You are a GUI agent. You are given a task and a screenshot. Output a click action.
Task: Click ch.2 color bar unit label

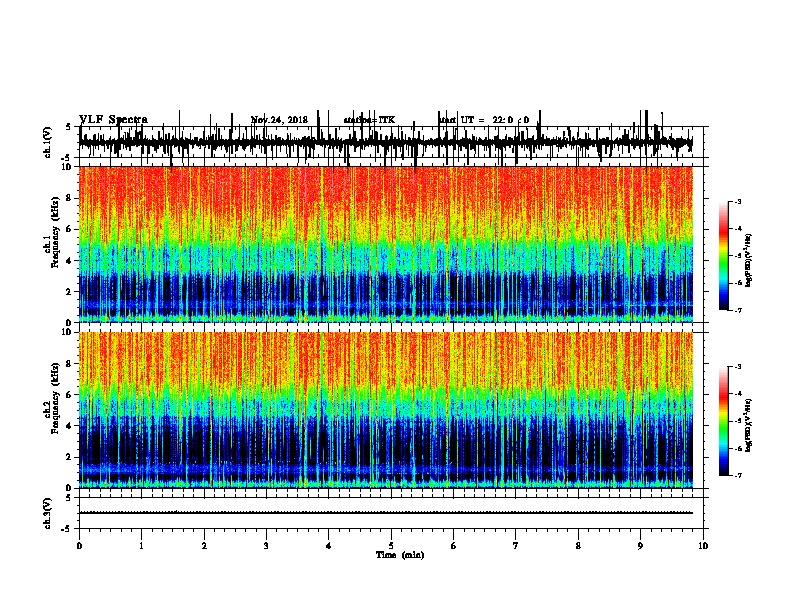point(748,425)
